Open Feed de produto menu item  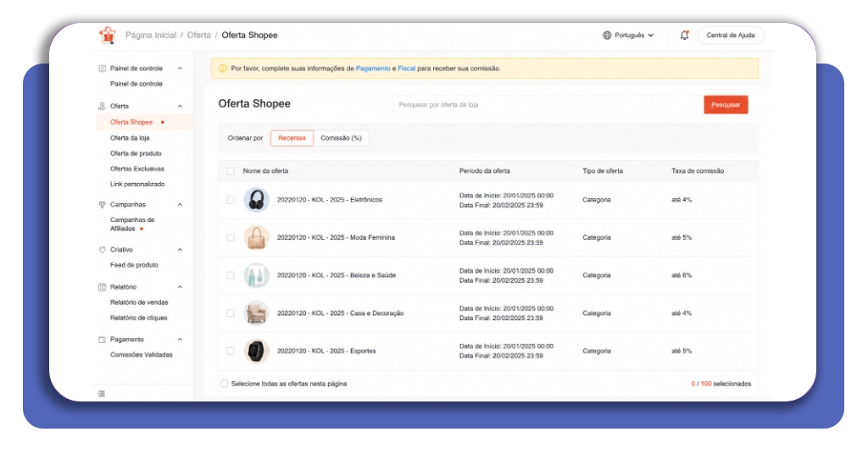click(x=134, y=265)
